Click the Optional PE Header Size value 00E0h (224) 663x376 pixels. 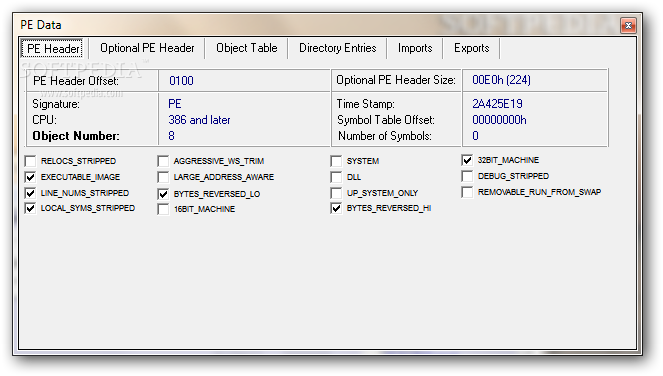501,80
